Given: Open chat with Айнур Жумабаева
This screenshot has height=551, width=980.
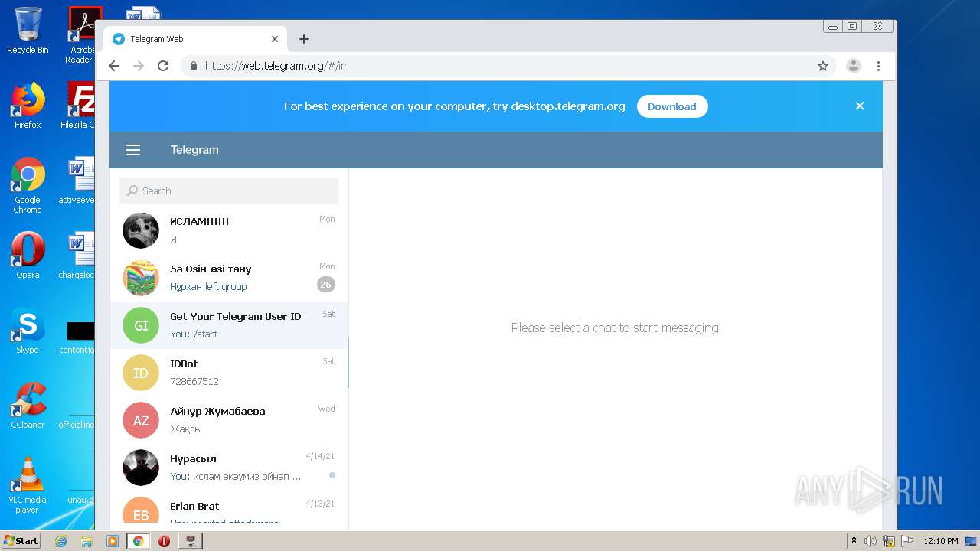Looking at the screenshot, I should click(x=229, y=420).
